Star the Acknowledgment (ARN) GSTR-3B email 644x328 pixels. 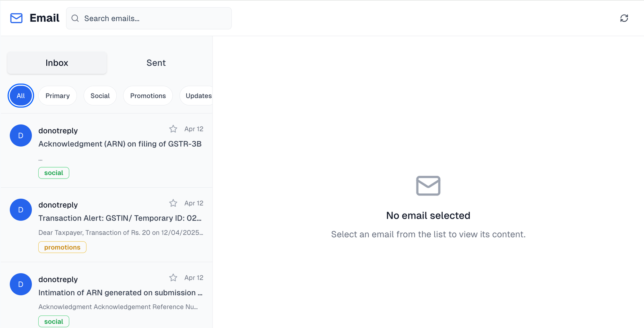[173, 129]
